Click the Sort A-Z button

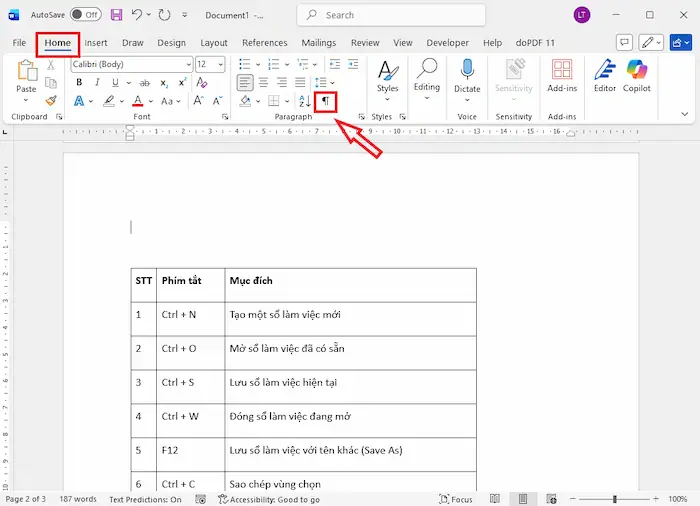[x=305, y=101]
